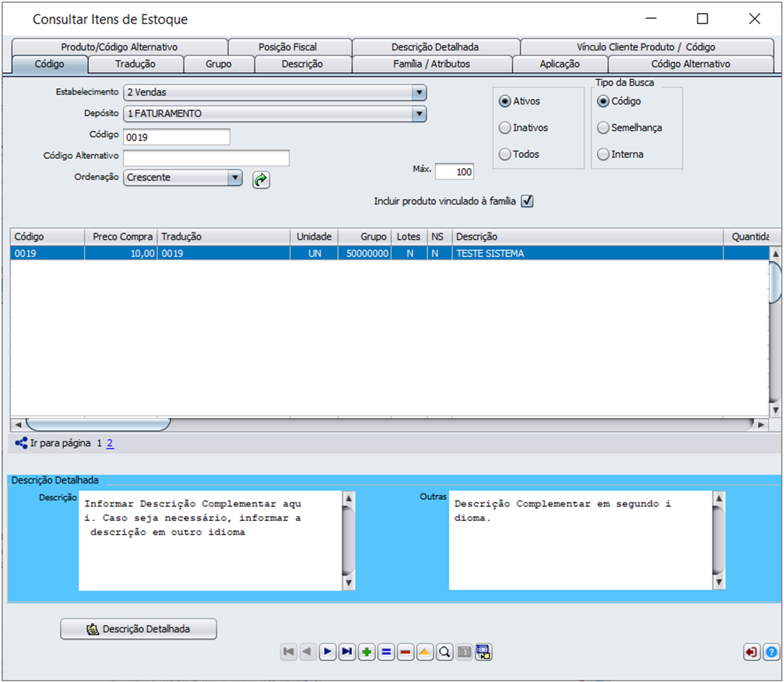784x682 pixels.
Task: Click Descrição Detalhada button
Action: point(139,629)
